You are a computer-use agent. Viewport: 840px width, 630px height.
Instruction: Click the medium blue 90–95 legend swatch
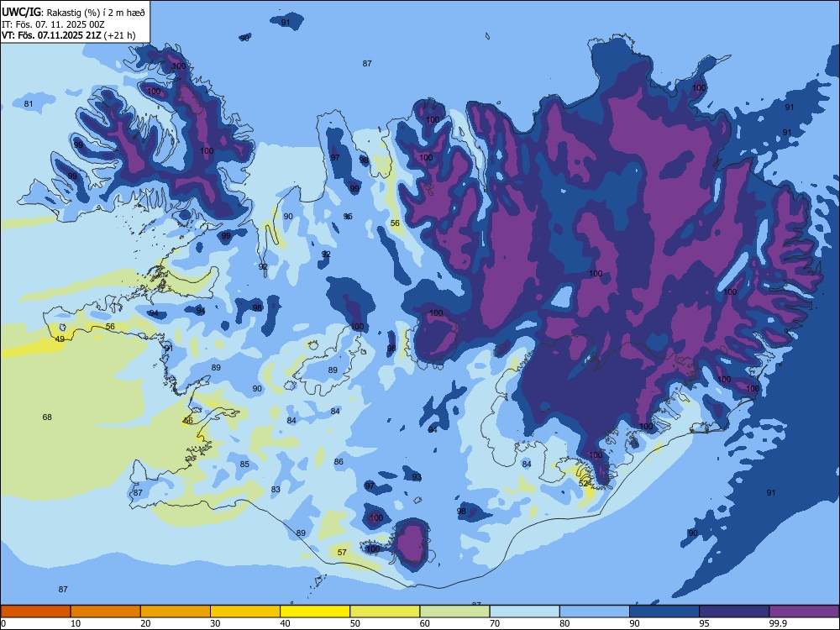pos(664,612)
